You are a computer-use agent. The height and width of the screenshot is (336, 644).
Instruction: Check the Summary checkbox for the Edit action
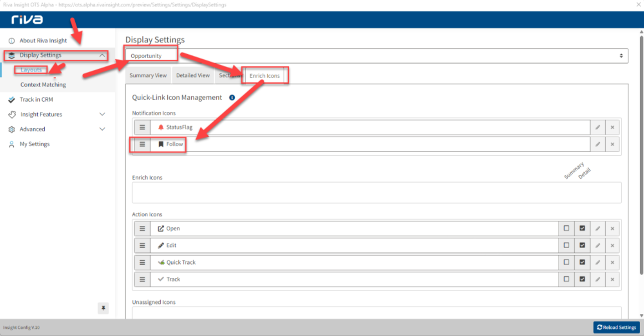coord(566,245)
